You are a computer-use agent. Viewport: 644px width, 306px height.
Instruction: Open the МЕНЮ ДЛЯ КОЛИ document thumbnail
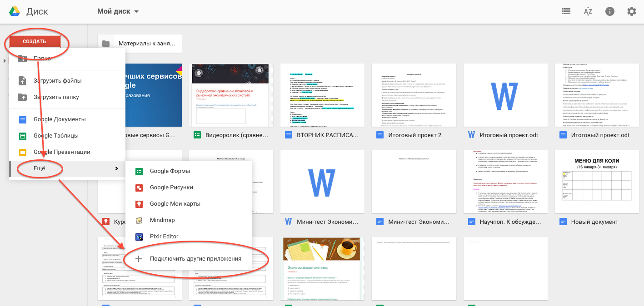(x=596, y=182)
